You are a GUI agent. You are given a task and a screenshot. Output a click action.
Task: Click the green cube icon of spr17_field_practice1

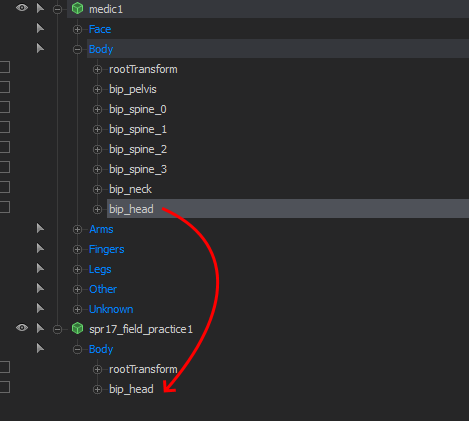pos(77,328)
